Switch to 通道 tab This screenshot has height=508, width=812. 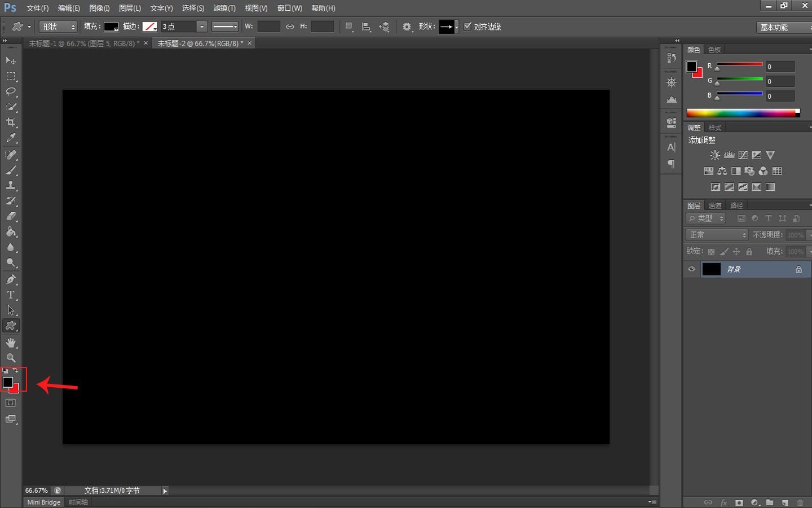[715, 205]
